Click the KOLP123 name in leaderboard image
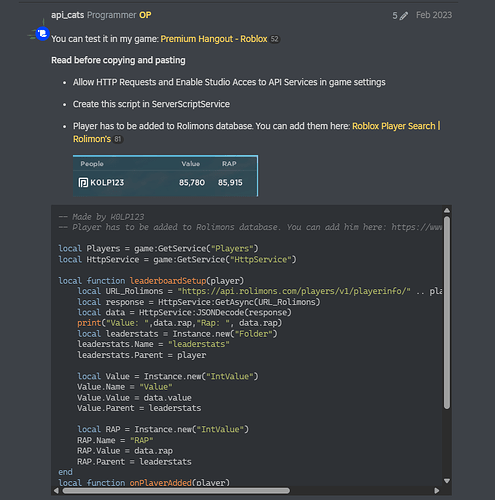 [107, 183]
